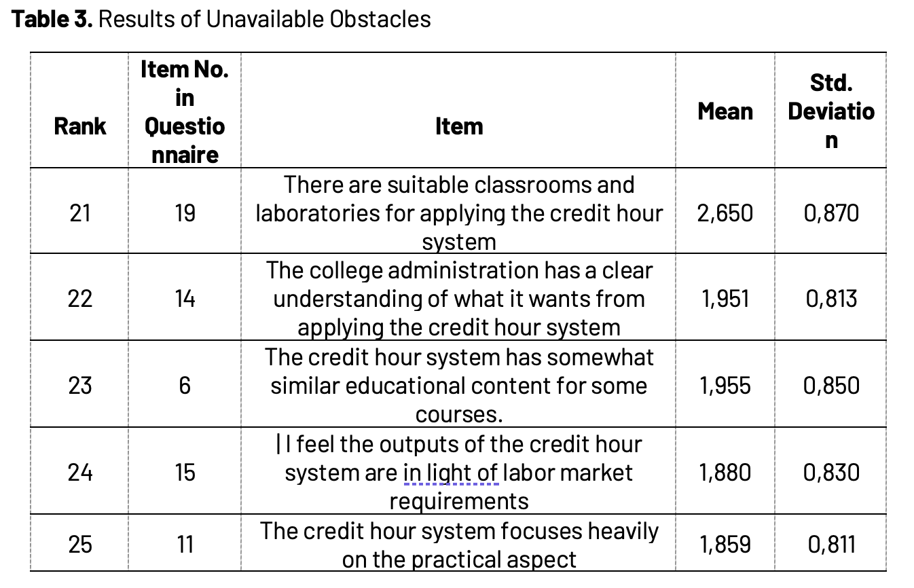Click the "suitable classrooms and laboratories" item text
Screen dimensions: 914x588
tap(458, 213)
